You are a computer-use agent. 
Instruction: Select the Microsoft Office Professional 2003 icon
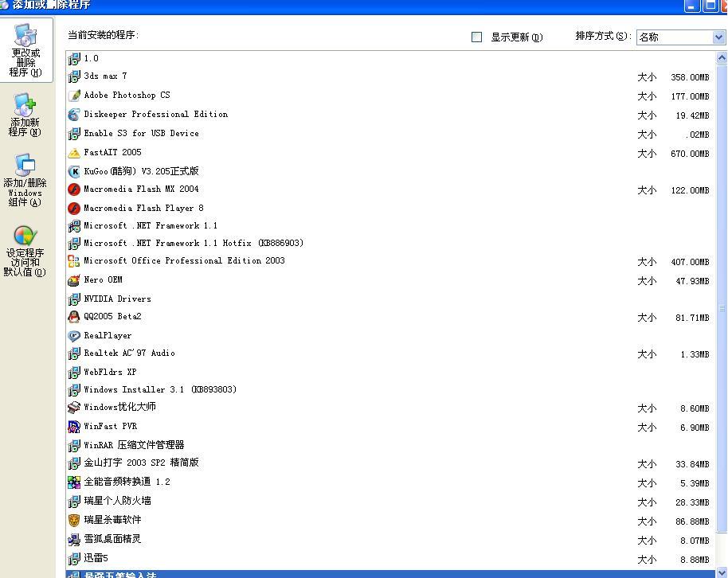point(74,261)
